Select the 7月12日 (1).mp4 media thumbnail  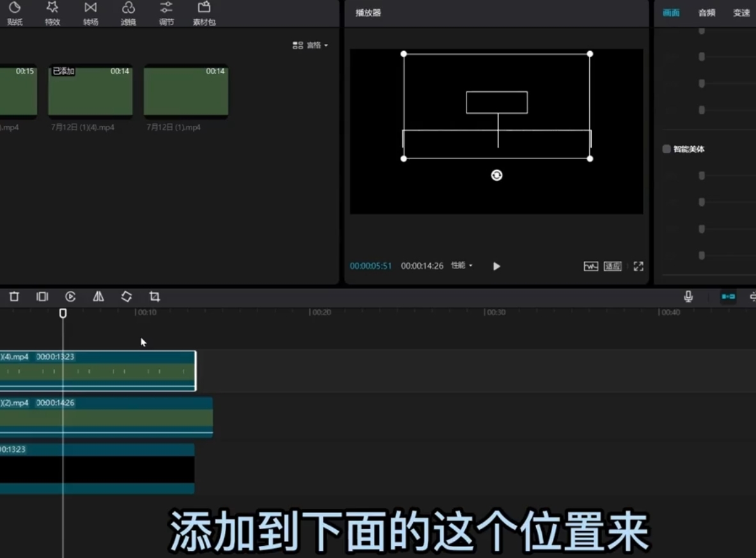tap(186, 91)
